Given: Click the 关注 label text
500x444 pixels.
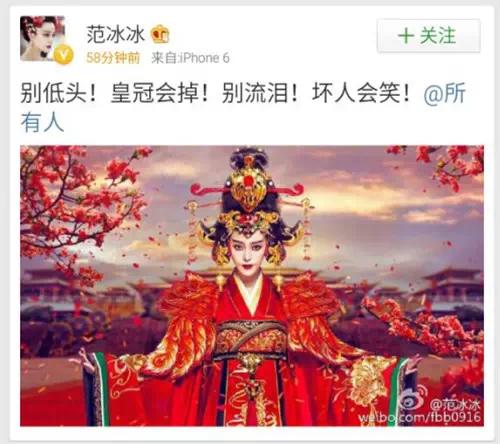Looking at the screenshot, I should point(438,36).
